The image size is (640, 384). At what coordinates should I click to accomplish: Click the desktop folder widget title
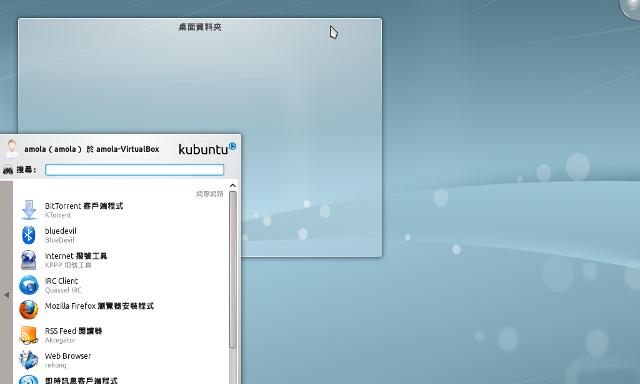[200, 27]
